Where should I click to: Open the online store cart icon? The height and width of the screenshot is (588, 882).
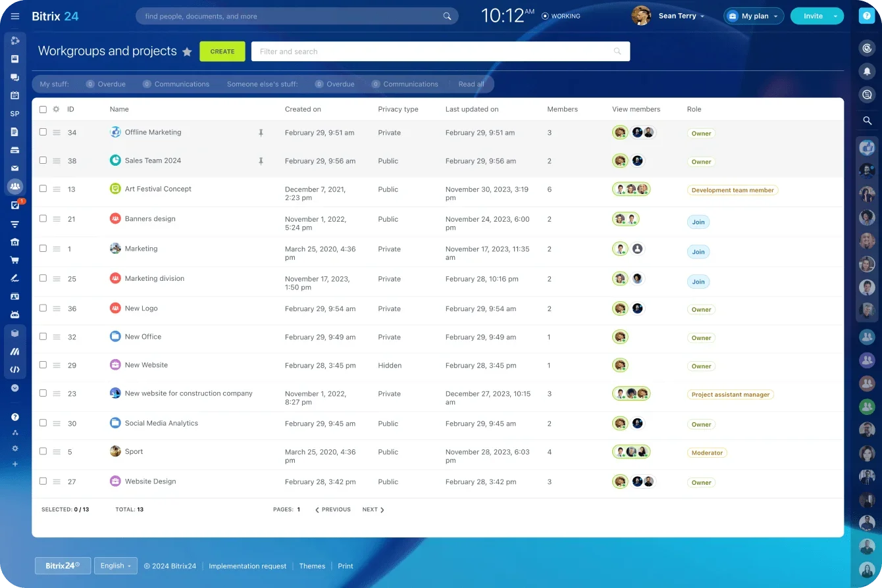(14, 260)
